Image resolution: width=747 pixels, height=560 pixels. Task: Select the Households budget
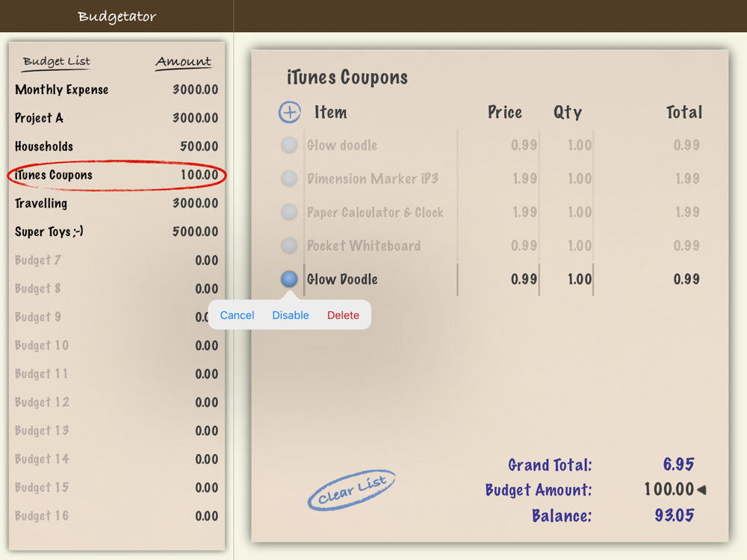(117, 146)
